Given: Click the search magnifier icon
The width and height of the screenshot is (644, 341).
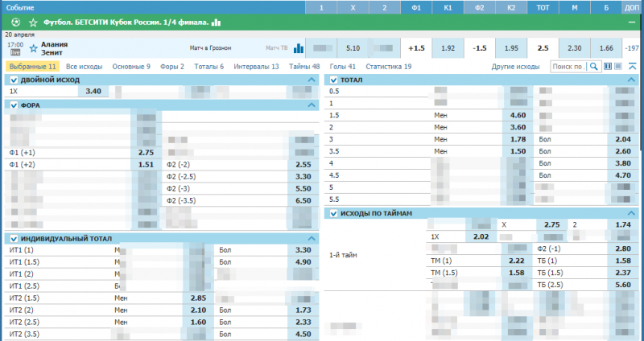Looking at the screenshot, I should click(x=594, y=67).
